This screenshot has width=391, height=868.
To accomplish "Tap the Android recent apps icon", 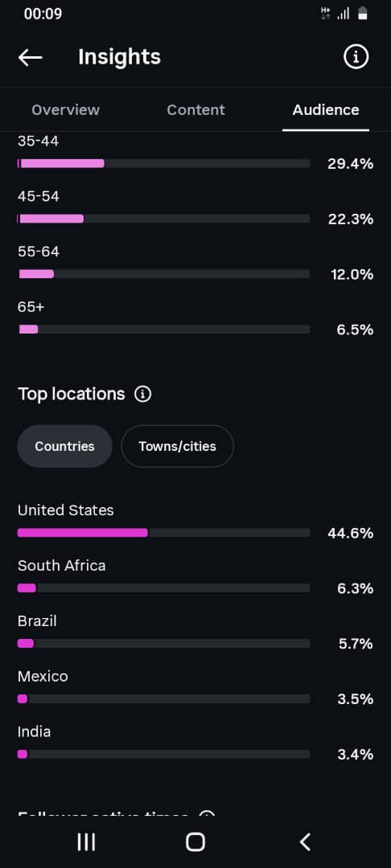I will click(86, 842).
